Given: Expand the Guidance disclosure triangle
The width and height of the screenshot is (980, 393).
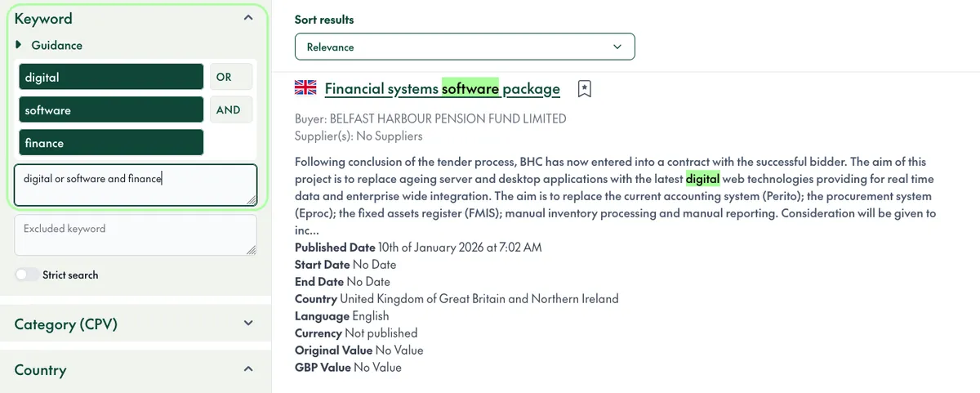Looking at the screenshot, I should [19, 45].
